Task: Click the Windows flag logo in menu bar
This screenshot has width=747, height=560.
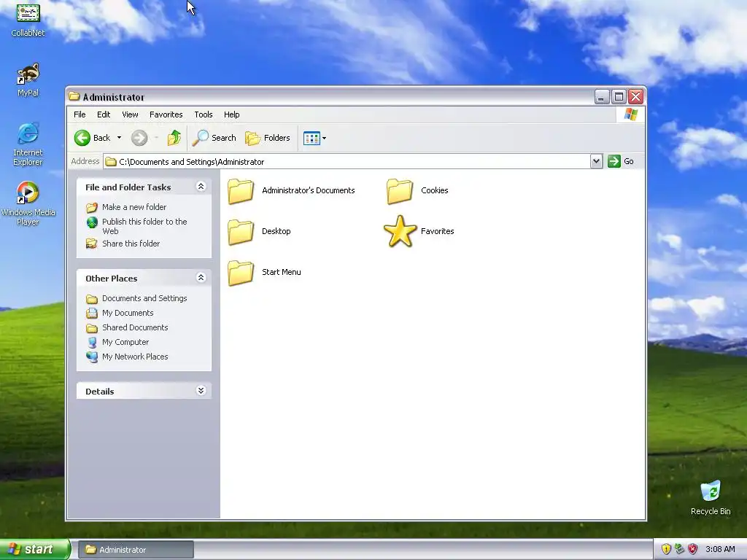Action: [x=631, y=114]
